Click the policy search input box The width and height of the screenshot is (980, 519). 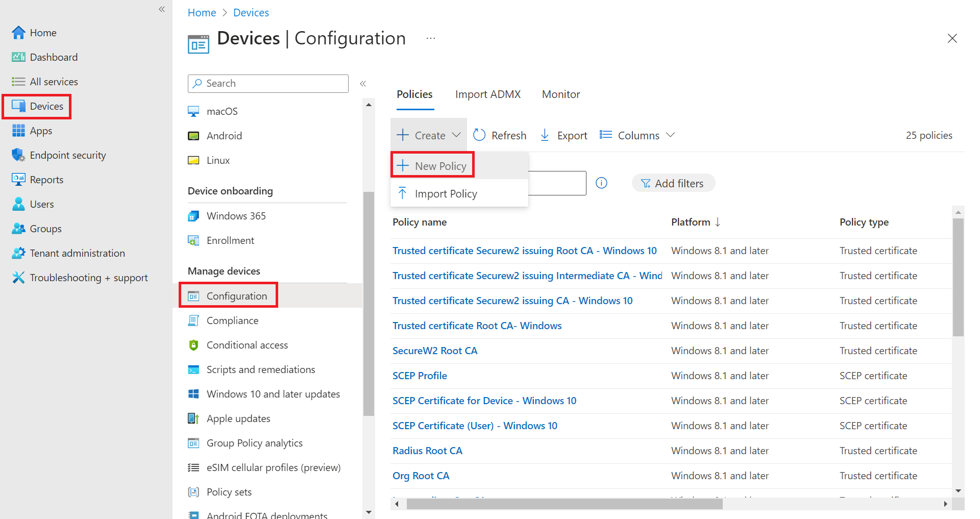pos(557,183)
